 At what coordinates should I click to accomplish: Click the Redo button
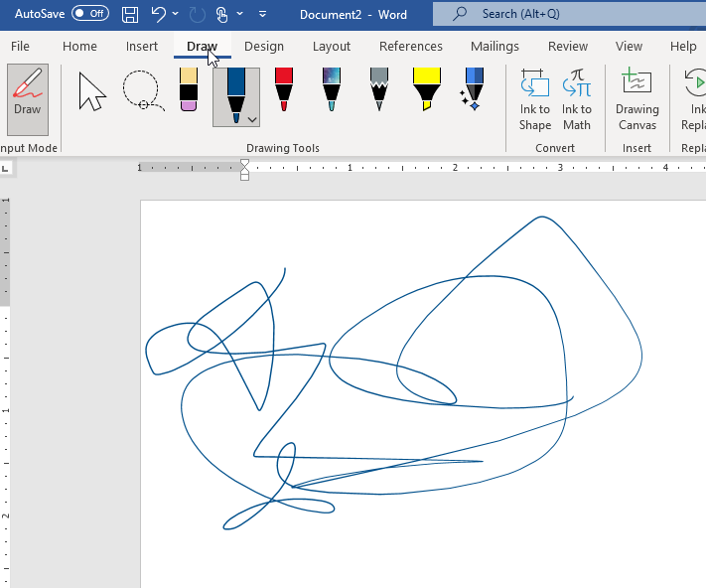198,15
